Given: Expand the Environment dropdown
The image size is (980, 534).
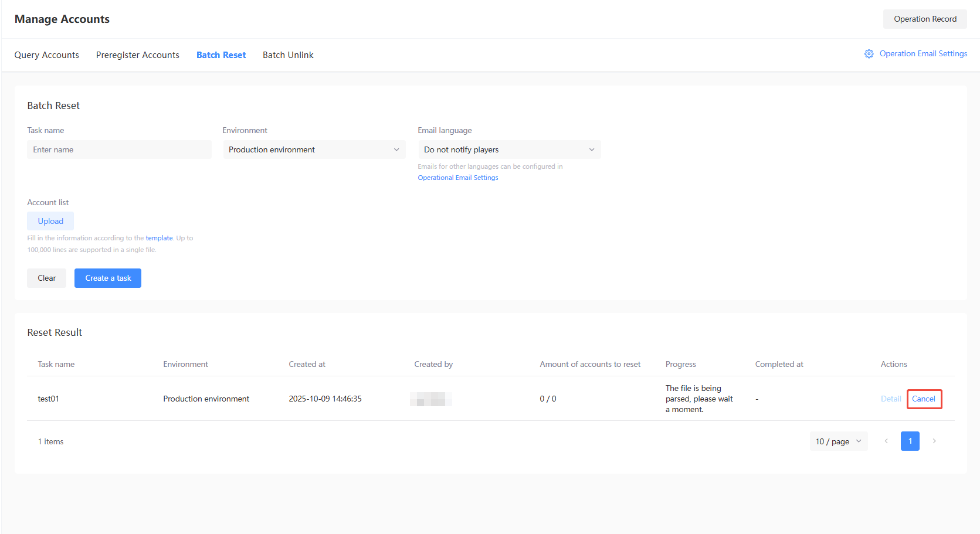Looking at the screenshot, I should pyautogui.click(x=314, y=149).
